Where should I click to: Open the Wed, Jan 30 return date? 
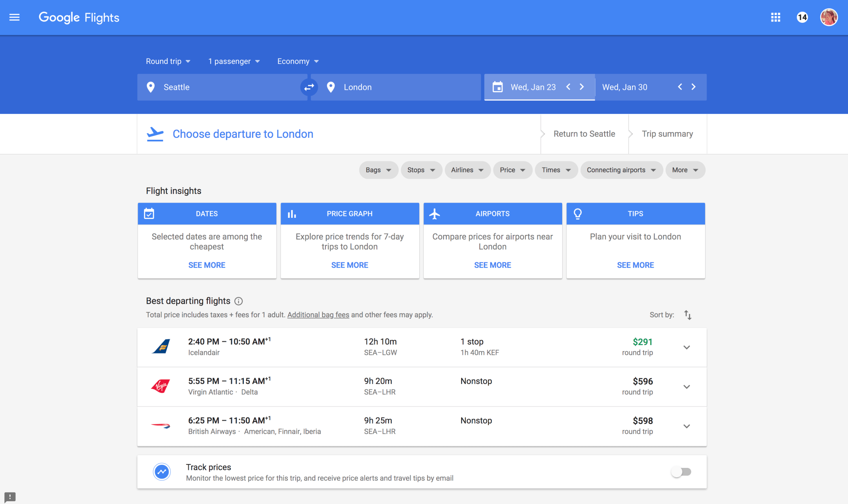point(625,87)
